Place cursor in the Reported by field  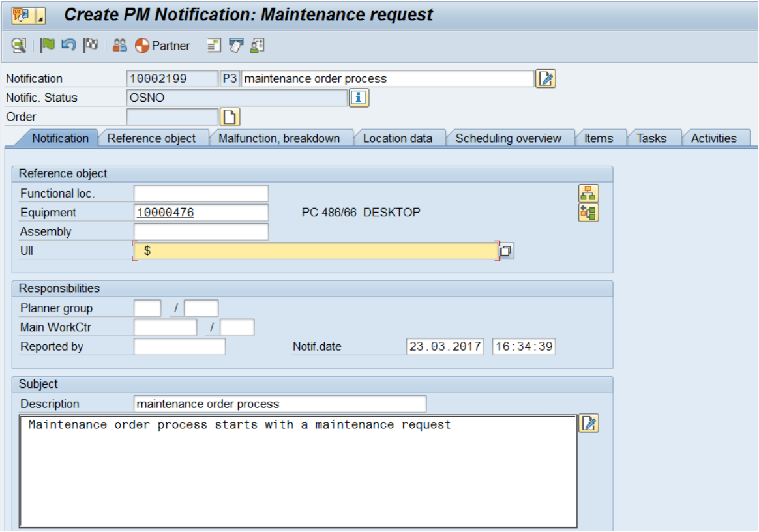click(x=178, y=346)
